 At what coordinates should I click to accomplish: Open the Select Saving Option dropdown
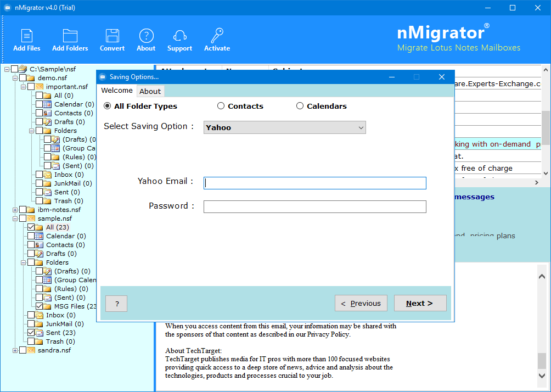click(x=285, y=127)
